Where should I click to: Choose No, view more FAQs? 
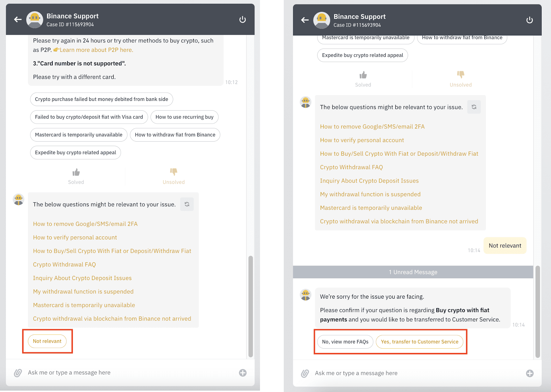(x=345, y=342)
